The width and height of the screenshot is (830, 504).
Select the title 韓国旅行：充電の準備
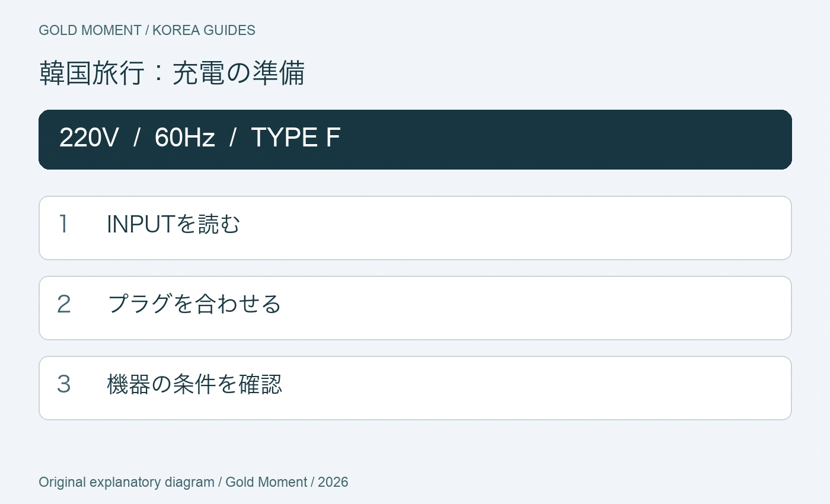[x=172, y=74]
